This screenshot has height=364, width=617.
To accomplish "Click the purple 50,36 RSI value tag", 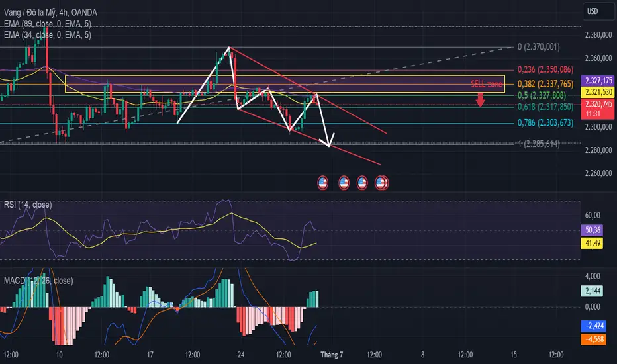I will (x=593, y=230).
